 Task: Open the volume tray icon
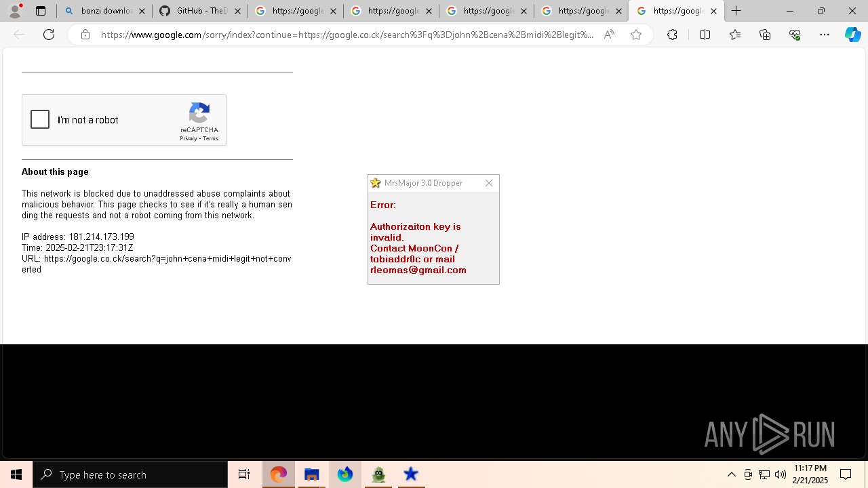coord(781,474)
